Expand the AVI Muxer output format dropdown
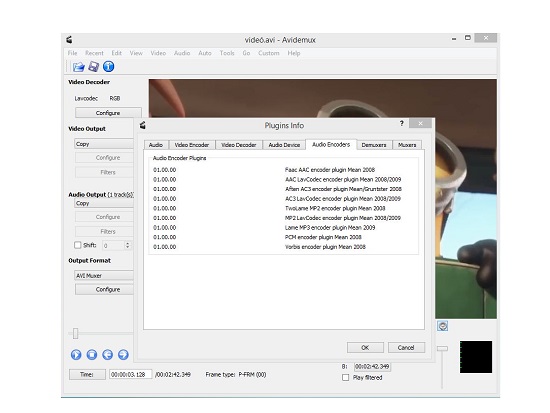Screen dimensions: 550x413 click(104, 275)
